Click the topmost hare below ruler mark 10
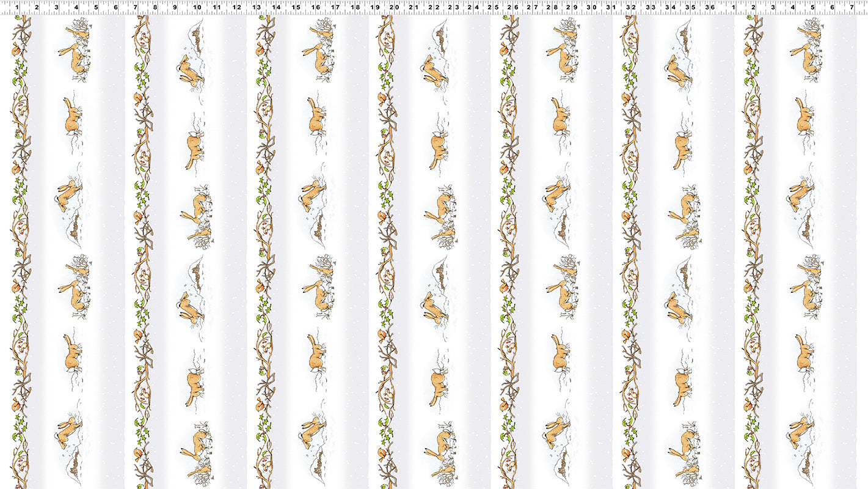This screenshot has height=489, width=868. pyautogui.click(x=191, y=70)
